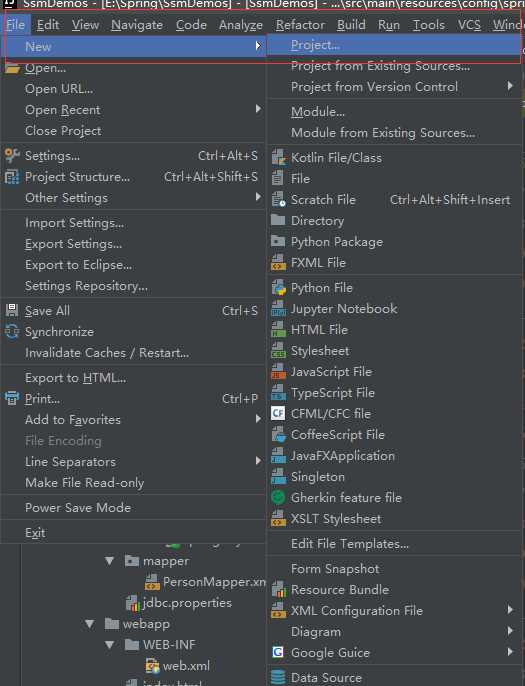Viewport: 525px width, 686px height.
Task: Open the Navigate menu
Action: click(137, 25)
